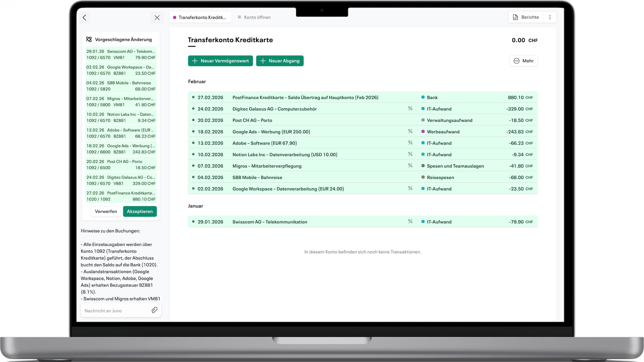Click the status dot of the 27.02.2026 row
This screenshot has width=644, height=362.
[x=193, y=97]
